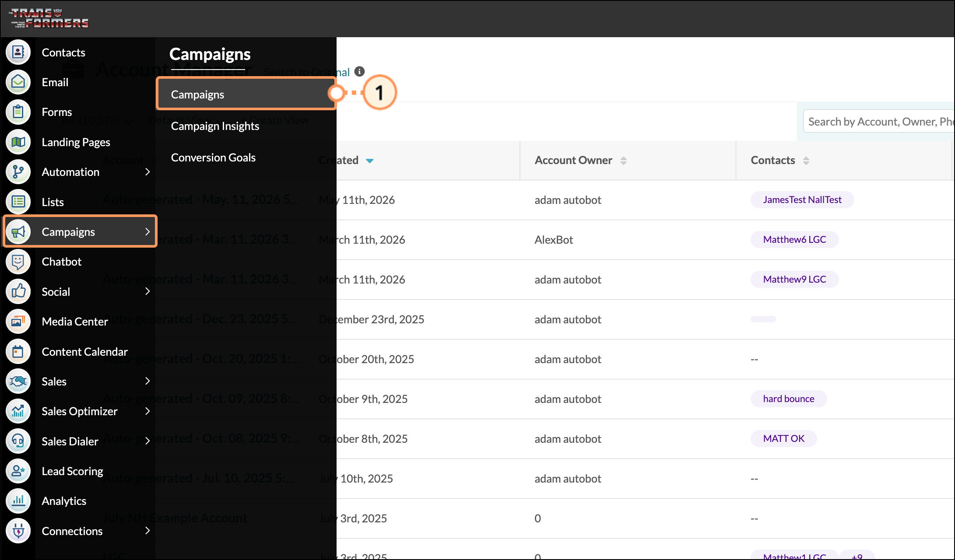Expand the Sales Optimizer submenu chevron
Viewport: 955px width, 560px height.
coord(147,411)
